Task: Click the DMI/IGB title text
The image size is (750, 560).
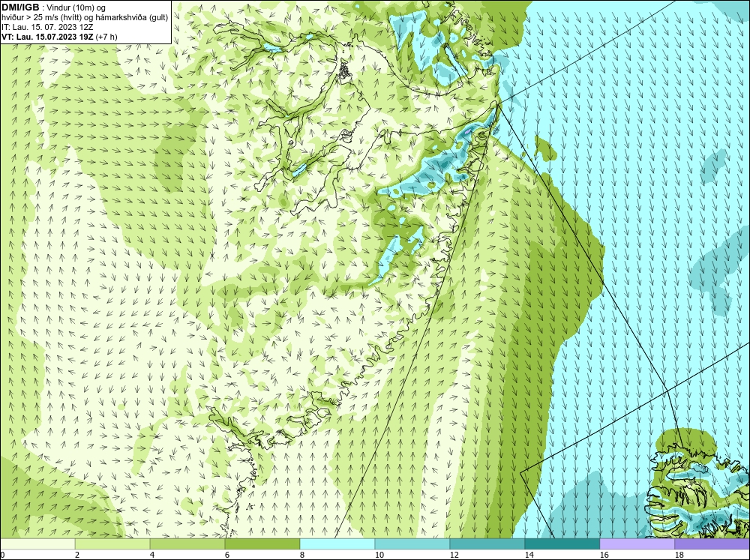Action: click(x=20, y=7)
